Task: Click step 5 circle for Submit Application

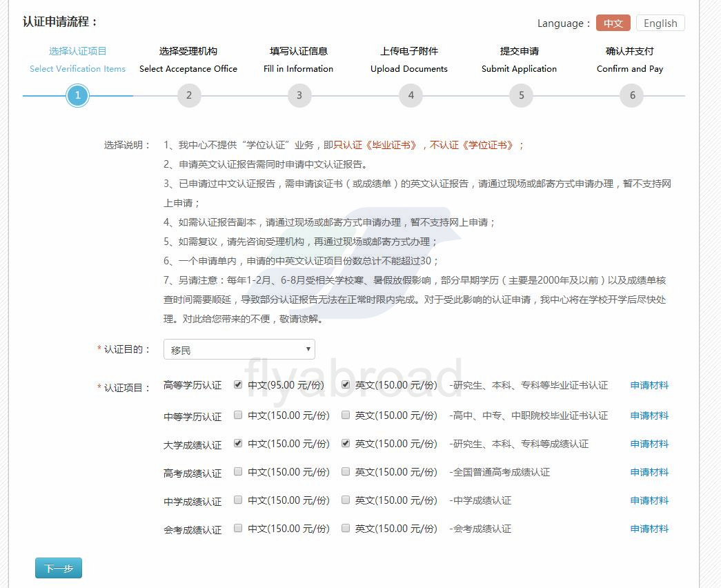Action: [x=521, y=95]
